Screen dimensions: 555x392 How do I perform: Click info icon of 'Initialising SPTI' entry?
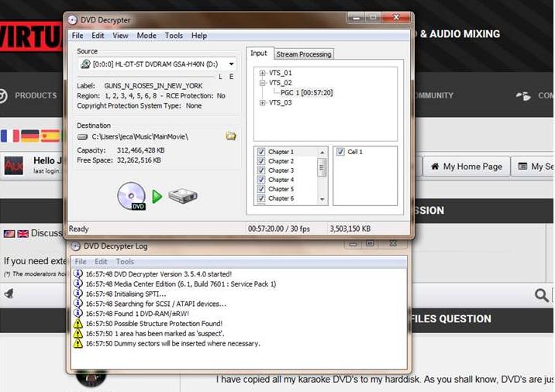(x=78, y=294)
